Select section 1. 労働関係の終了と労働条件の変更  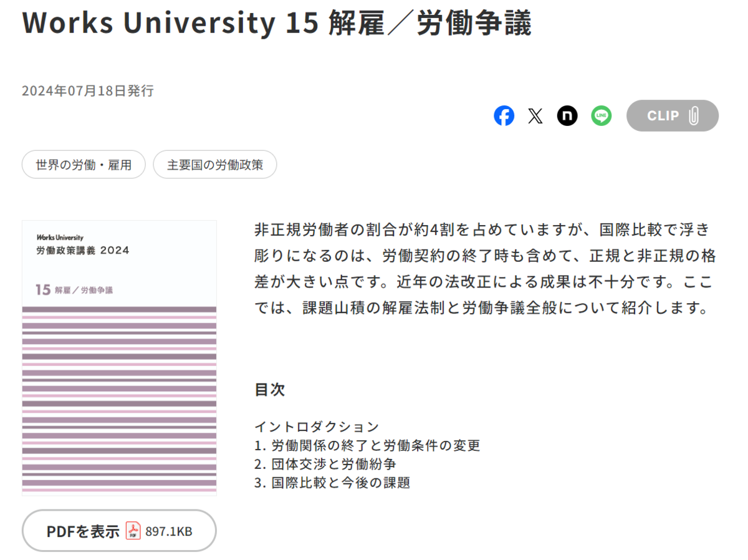coord(368,445)
